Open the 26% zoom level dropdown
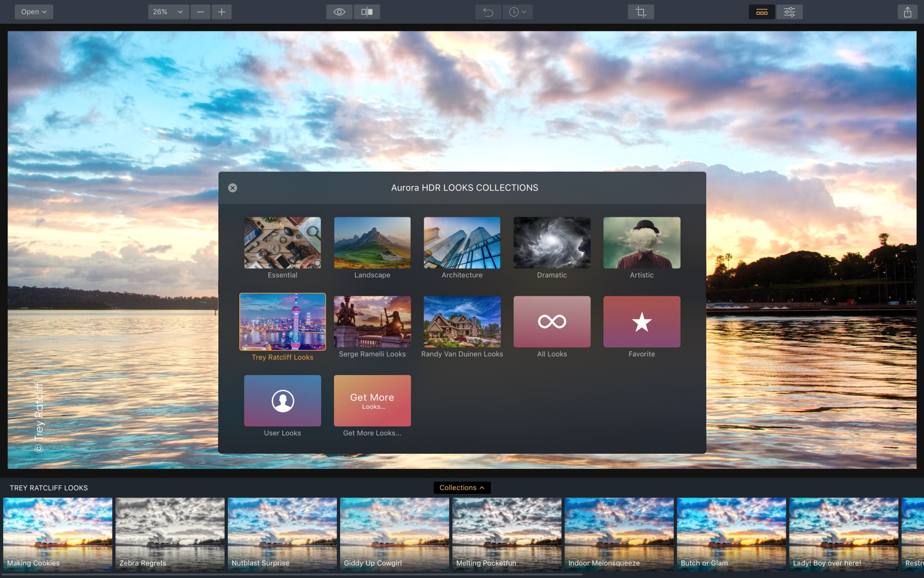This screenshot has height=578, width=924. point(168,12)
